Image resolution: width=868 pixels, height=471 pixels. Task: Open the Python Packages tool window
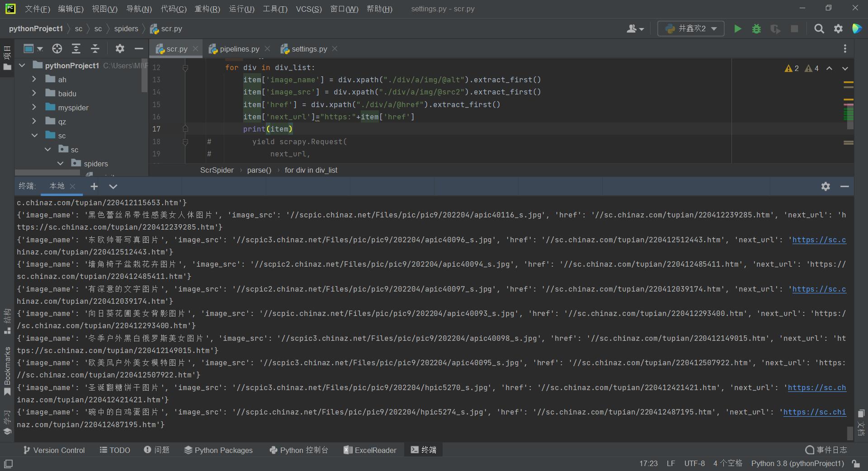(x=218, y=450)
